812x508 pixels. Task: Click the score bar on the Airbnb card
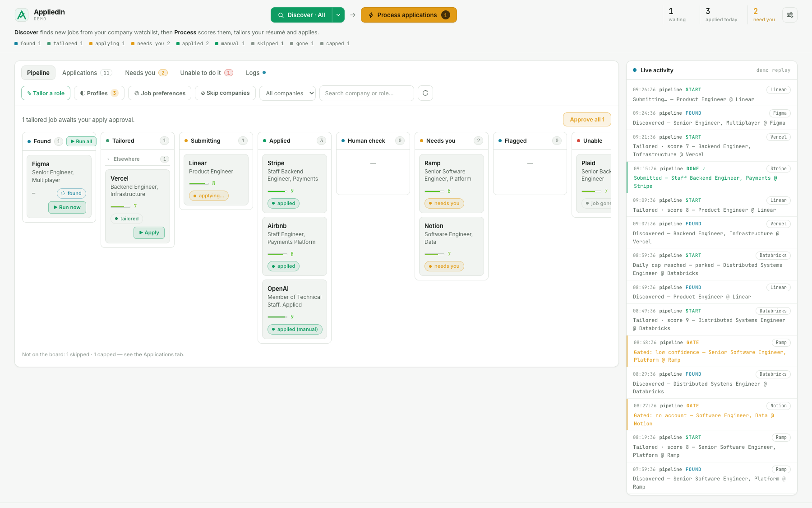(x=277, y=254)
